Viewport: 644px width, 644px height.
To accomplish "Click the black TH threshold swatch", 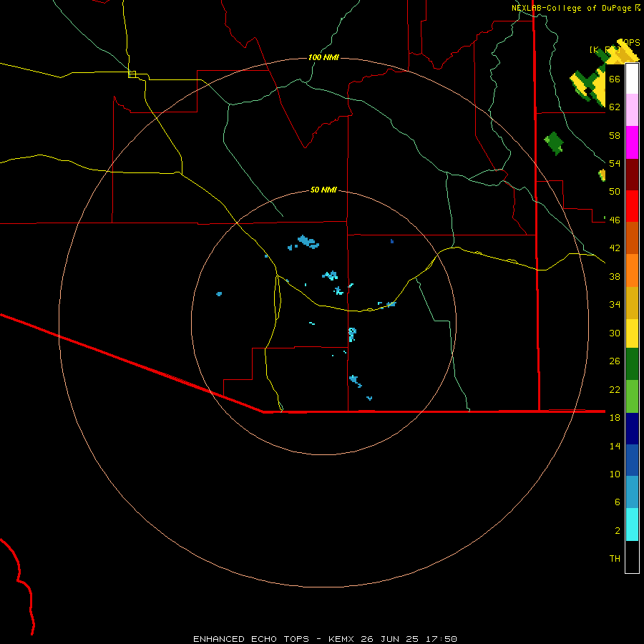I will pyautogui.click(x=632, y=557).
